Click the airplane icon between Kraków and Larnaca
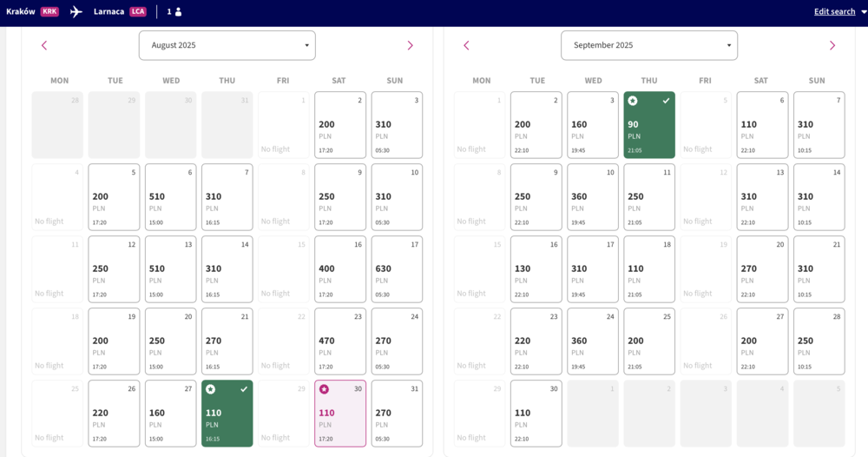Viewport: 868px width, 457px height. 76,11
